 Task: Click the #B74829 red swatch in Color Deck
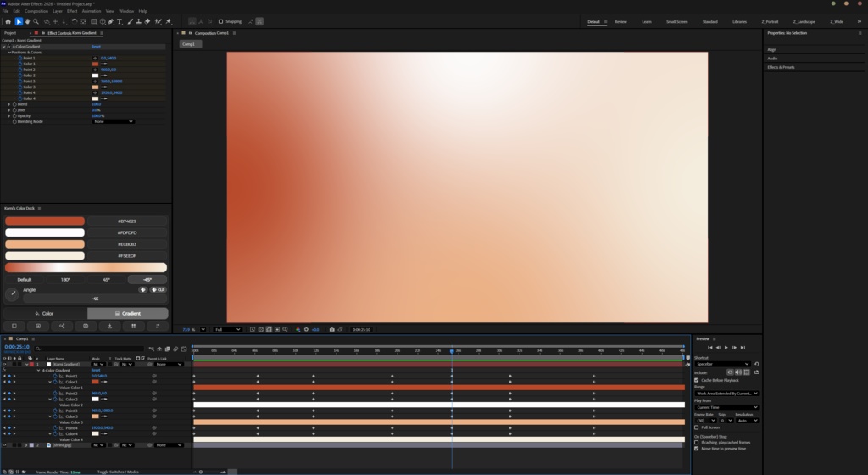(x=45, y=221)
